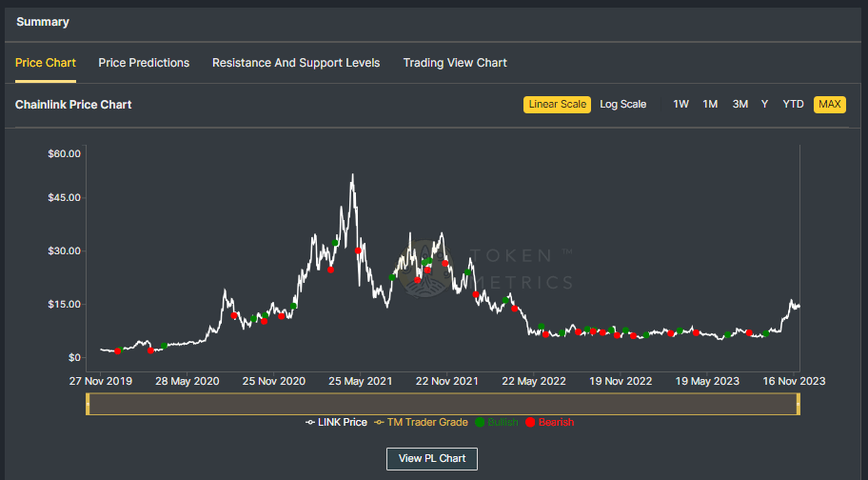Screen dimensions: 868x480
Task: Click the 19 Nov 2022 date label
Action: pos(621,381)
